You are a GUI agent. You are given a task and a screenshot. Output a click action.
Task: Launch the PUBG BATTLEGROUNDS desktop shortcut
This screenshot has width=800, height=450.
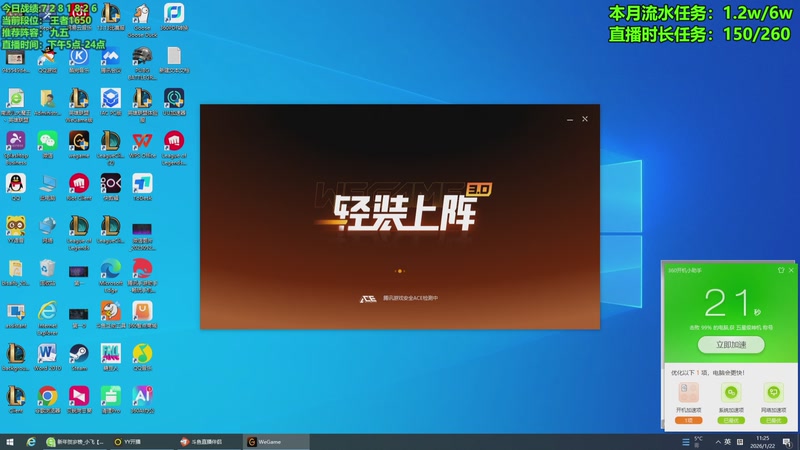[142, 63]
